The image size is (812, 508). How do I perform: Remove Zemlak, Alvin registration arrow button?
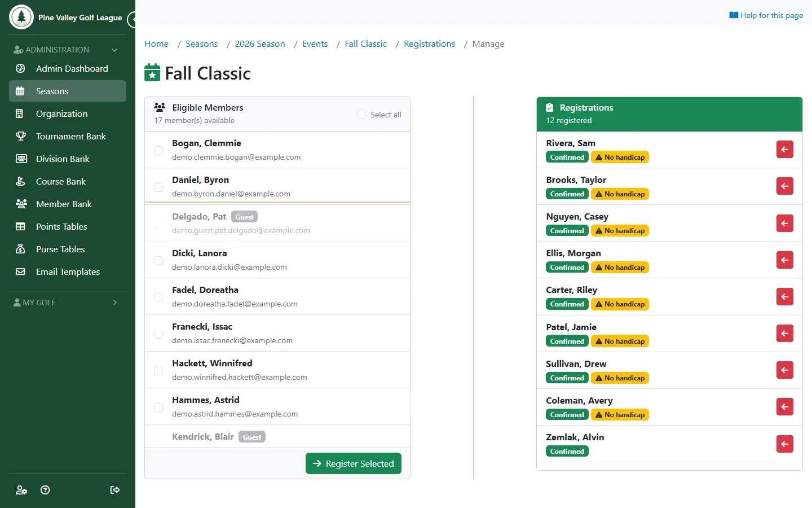785,444
